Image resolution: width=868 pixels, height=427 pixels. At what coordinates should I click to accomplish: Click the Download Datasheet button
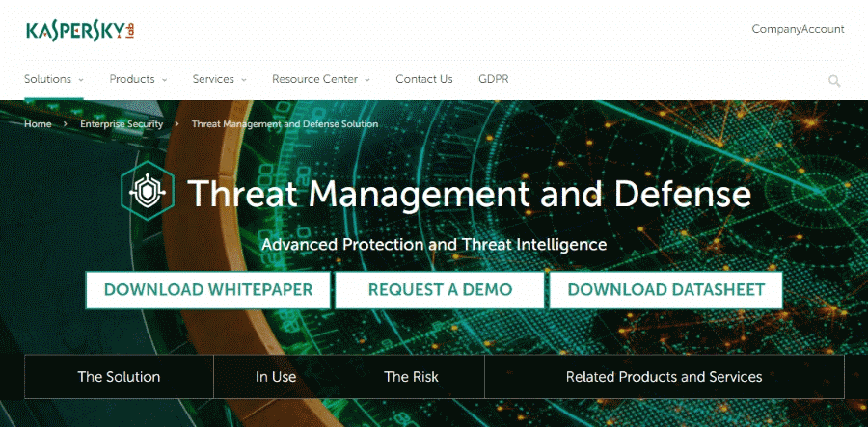665,290
